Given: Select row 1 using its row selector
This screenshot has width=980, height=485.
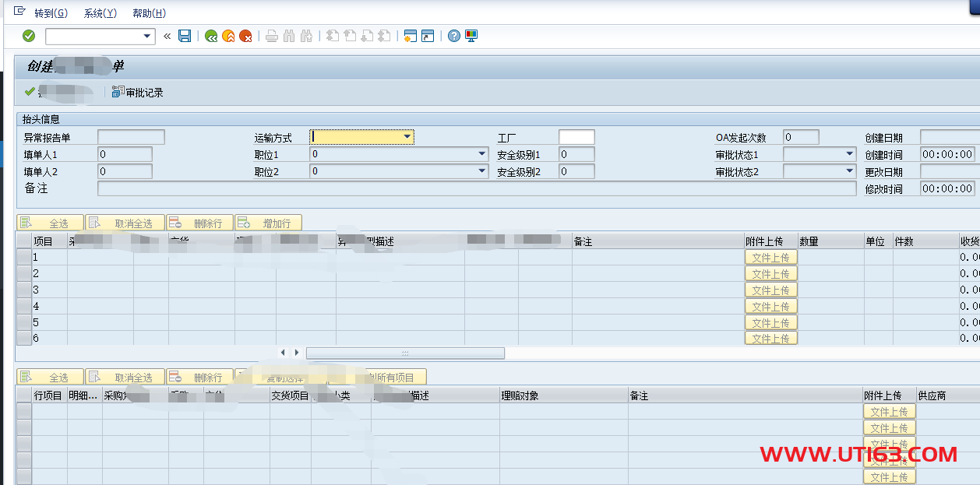Looking at the screenshot, I should (23, 257).
